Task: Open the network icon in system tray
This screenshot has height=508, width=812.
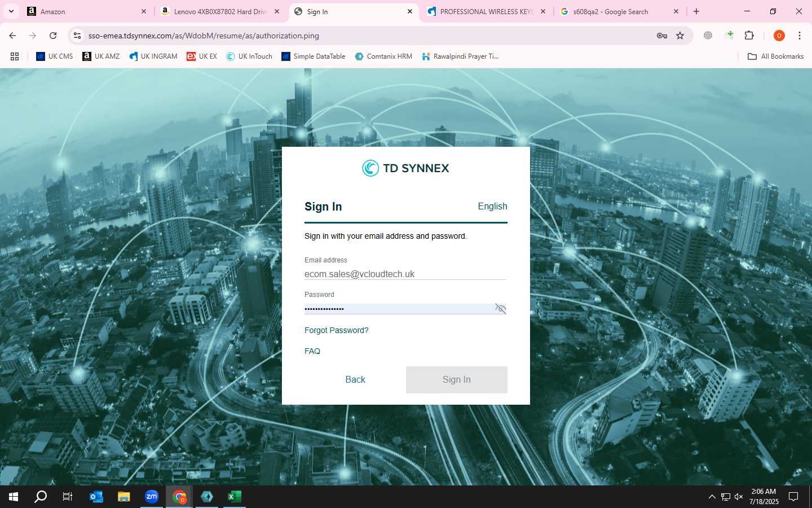Action: coord(726,497)
